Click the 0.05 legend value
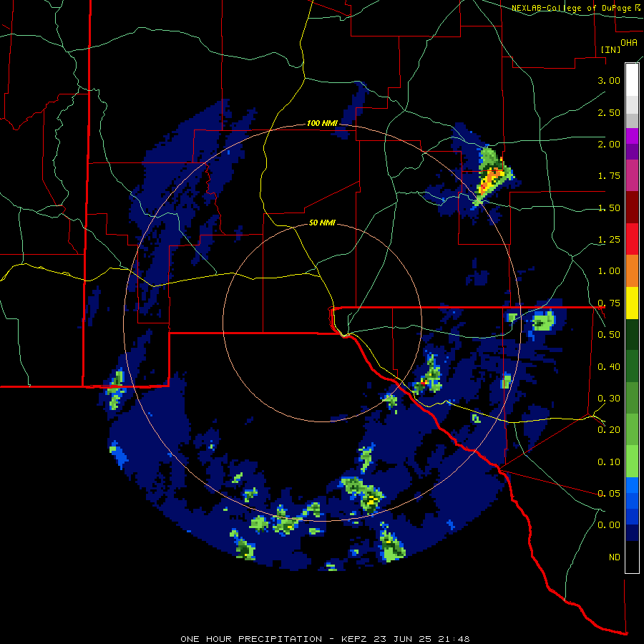Screen dimensions: 644x644 point(609,493)
